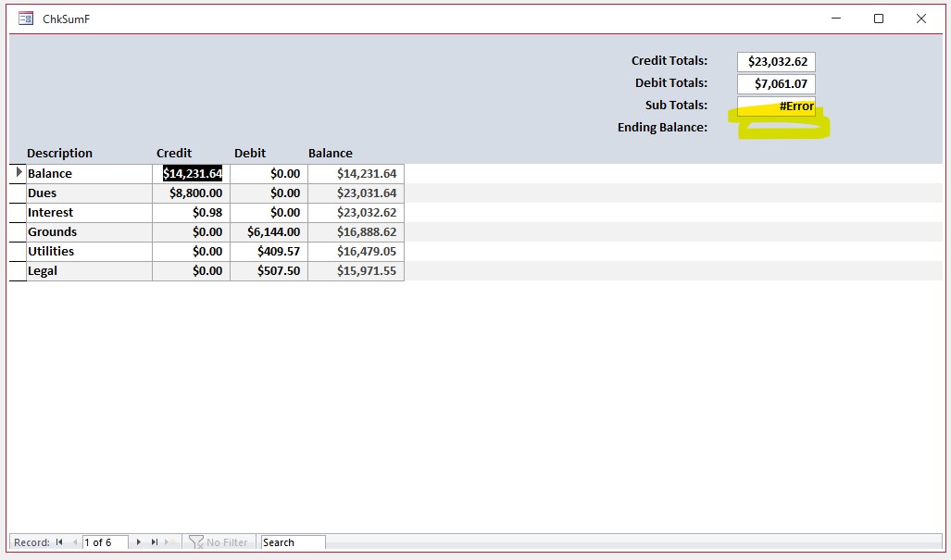Go to first record navigation button
The image size is (951, 560).
[59, 542]
